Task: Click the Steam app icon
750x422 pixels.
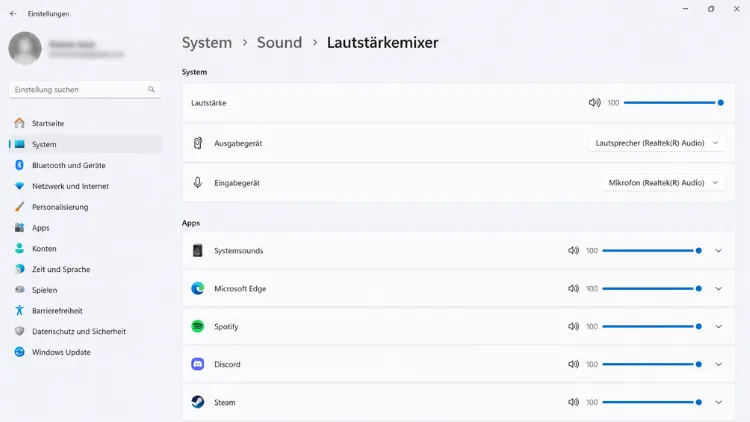Action: 198,402
